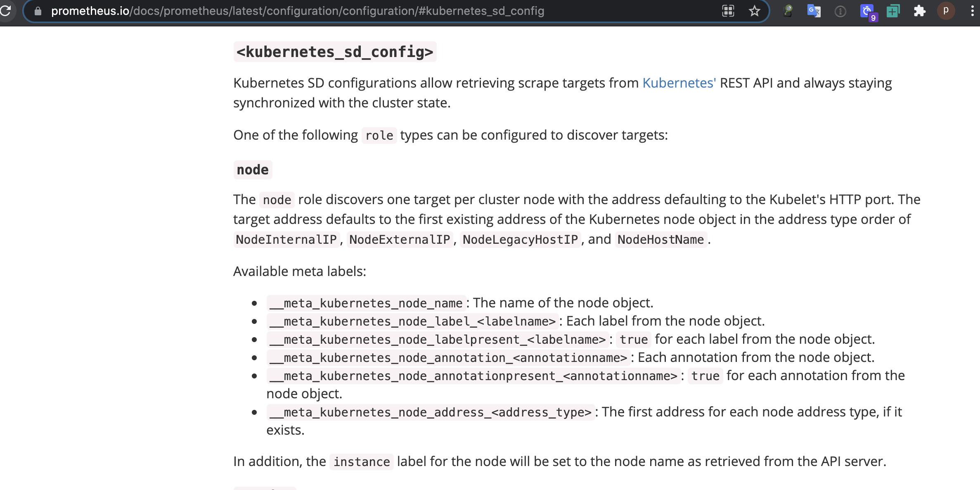Screen dimensions: 980x490
Task: Click the instance code label
Action: tap(362, 462)
